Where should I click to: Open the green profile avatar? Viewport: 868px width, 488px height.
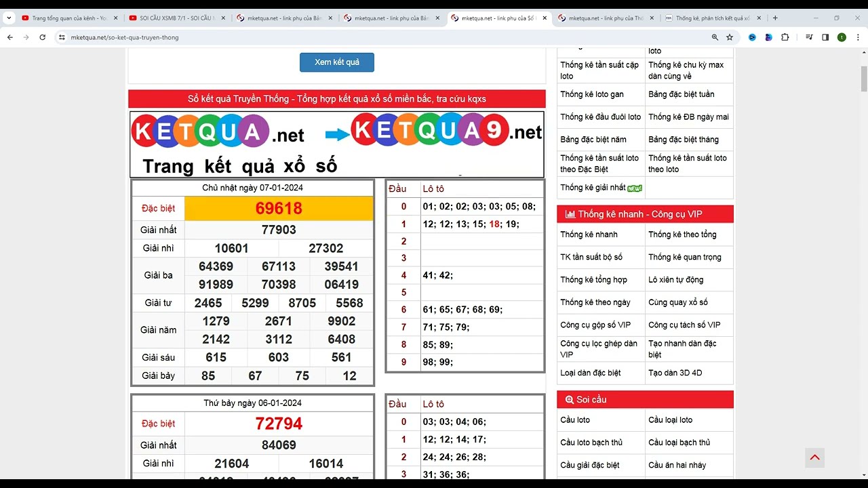(x=842, y=37)
